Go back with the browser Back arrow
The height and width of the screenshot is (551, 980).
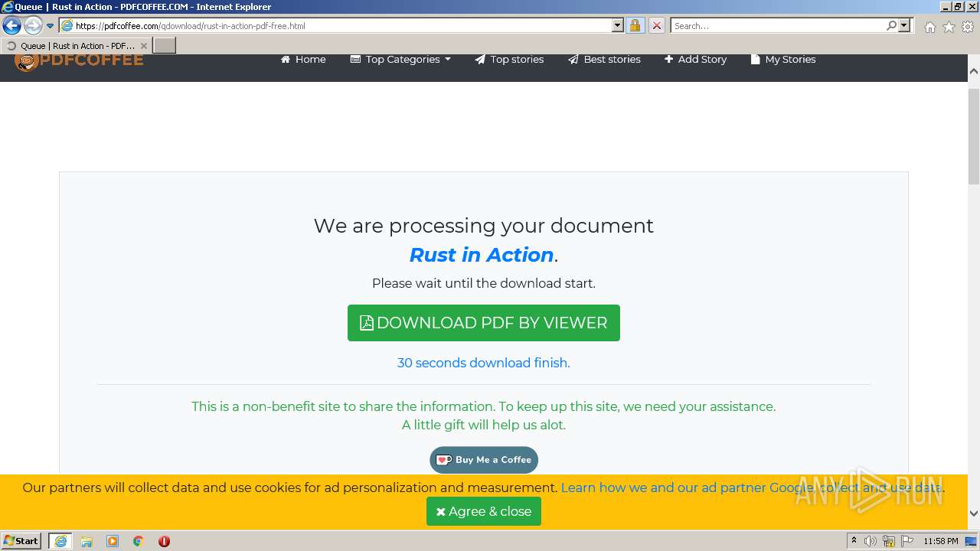[11, 25]
